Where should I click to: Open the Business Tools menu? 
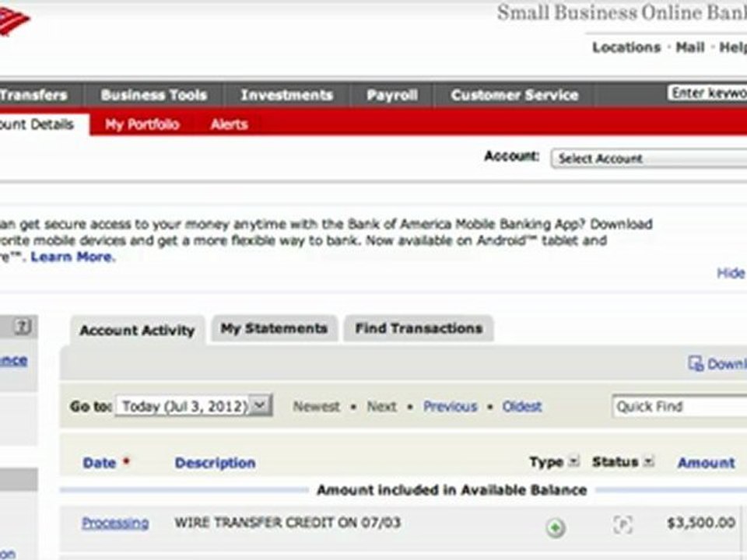154,95
